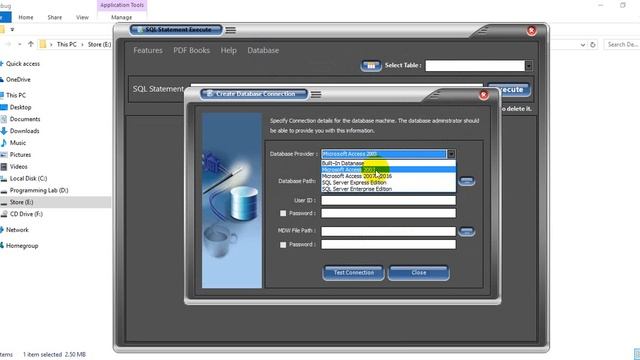
Task: Expand the Database Provider dropdown arrow
Action: tap(451, 154)
